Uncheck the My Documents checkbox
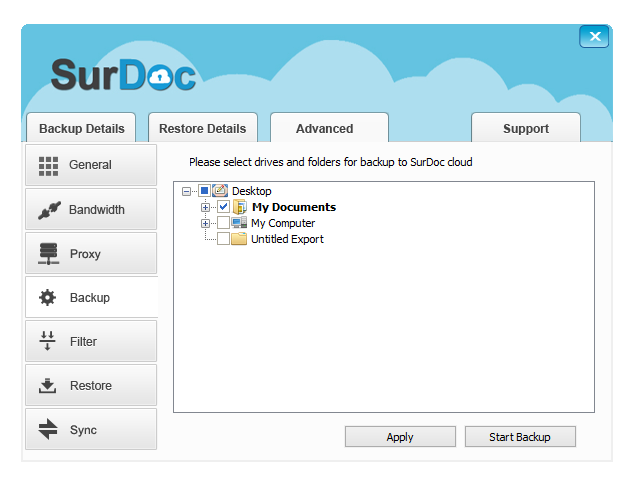 tap(223, 207)
